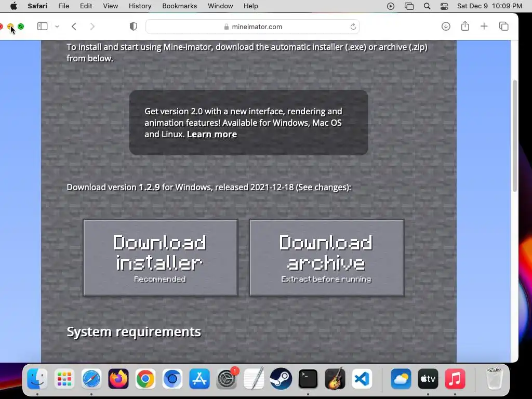Viewport: 532px width, 399px height.
Task: Click the Learn more link
Action: click(x=212, y=135)
